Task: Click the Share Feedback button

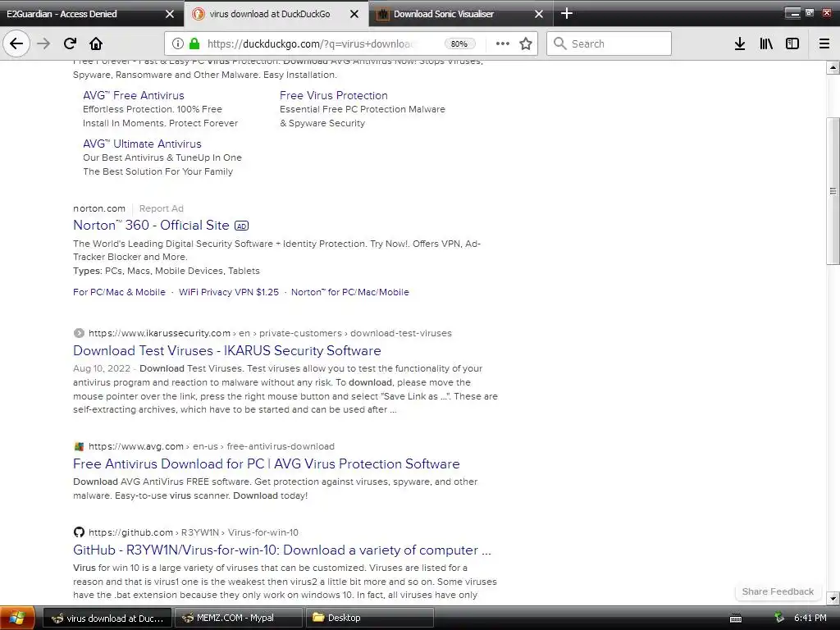Action: [778, 591]
